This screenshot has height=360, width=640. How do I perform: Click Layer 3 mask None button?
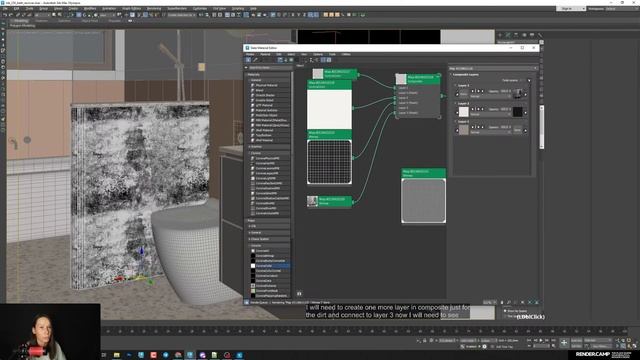517,130
